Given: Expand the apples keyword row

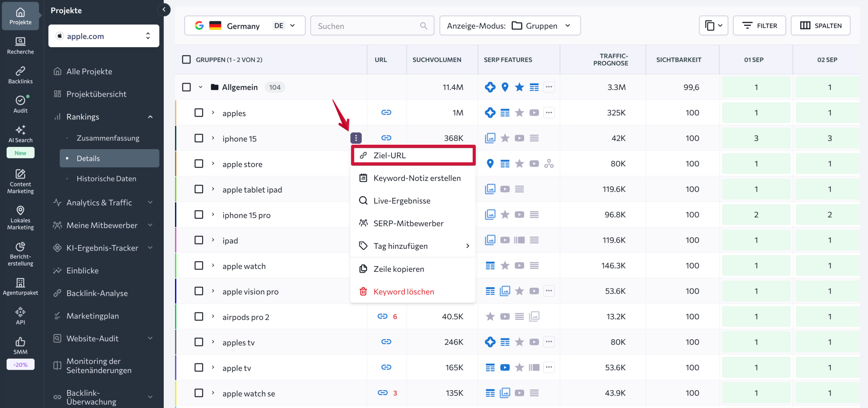Looking at the screenshot, I should 213,112.
